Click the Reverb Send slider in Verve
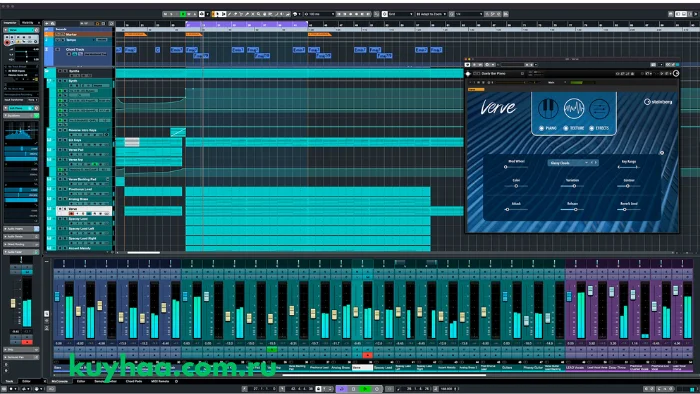Viewport: 700px width, 394px height. coord(629,209)
